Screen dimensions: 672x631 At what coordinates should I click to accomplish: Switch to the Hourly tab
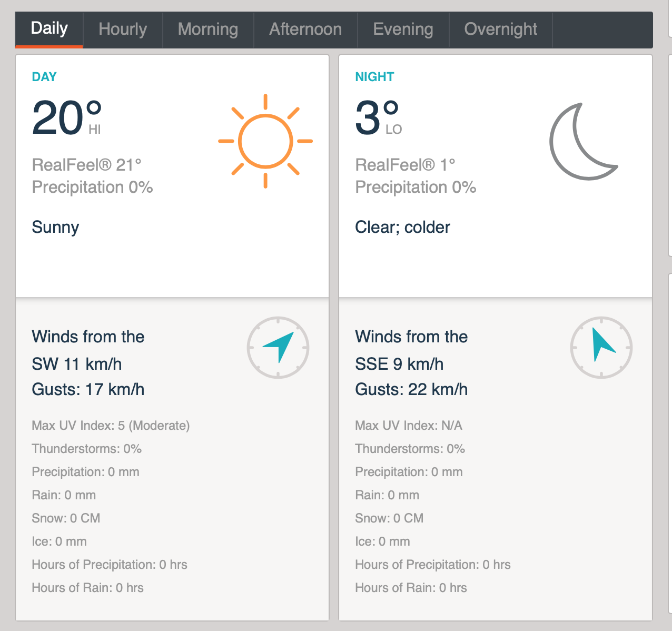[x=123, y=29]
